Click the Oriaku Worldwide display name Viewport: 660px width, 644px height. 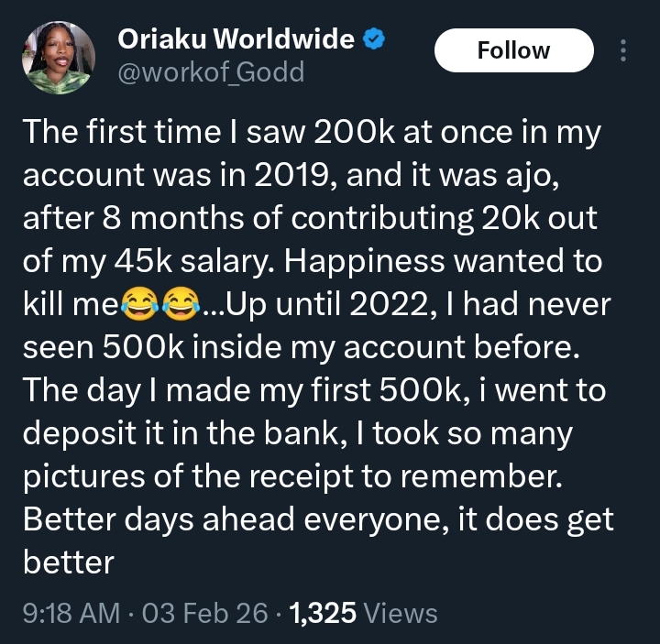236,39
